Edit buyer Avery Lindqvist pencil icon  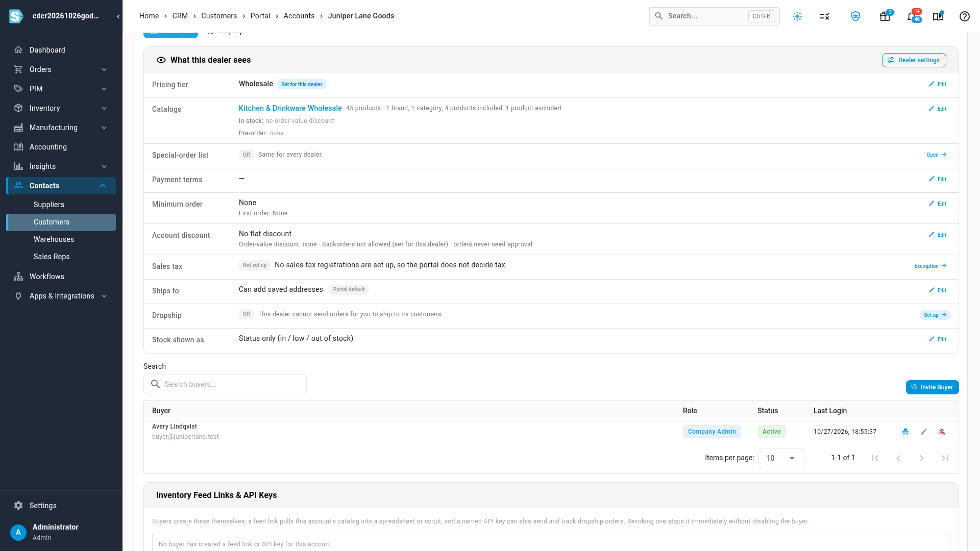(924, 432)
